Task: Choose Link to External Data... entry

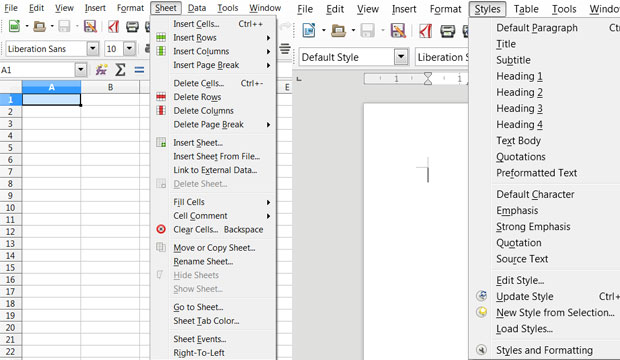Action: coord(215,170)
